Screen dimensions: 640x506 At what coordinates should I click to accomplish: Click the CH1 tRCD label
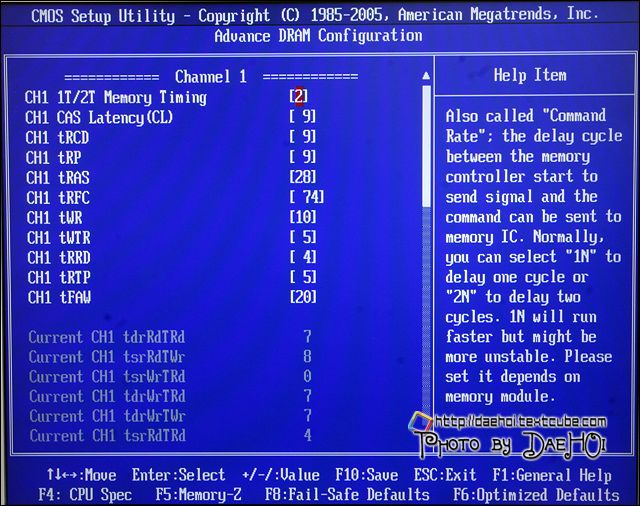click(x=57, y=138)
